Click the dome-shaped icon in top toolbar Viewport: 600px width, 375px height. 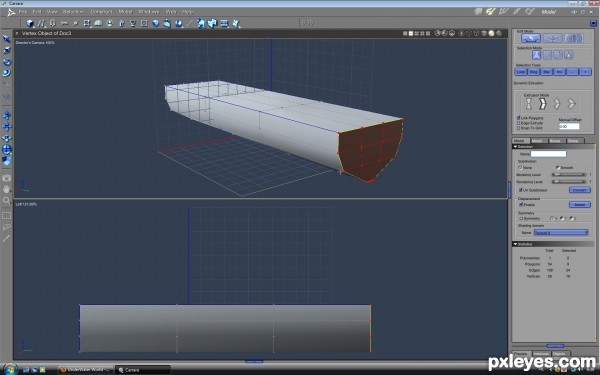pos(98,23)
